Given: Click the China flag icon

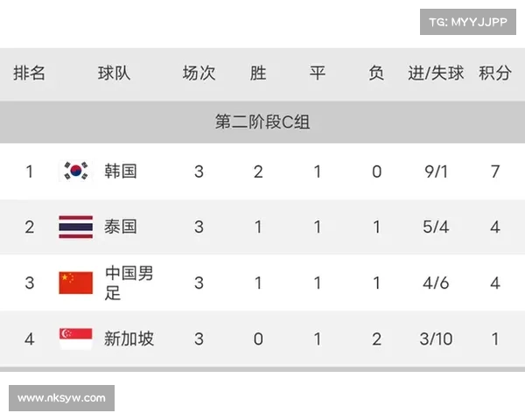Looking at the screenshot, I should coord(75,283).
